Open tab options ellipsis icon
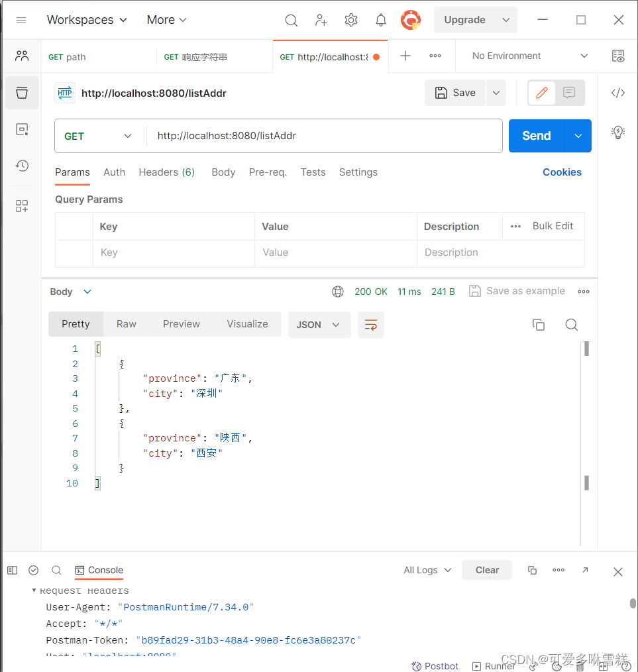This screenshot has height=672, width=638. (435, 56)
